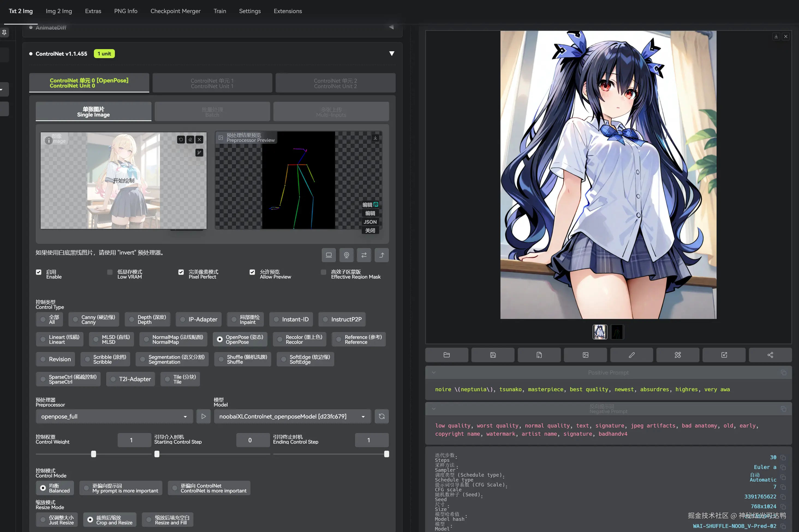
Task: Click the Control Weight number field
Action: [x=134, y=440]
